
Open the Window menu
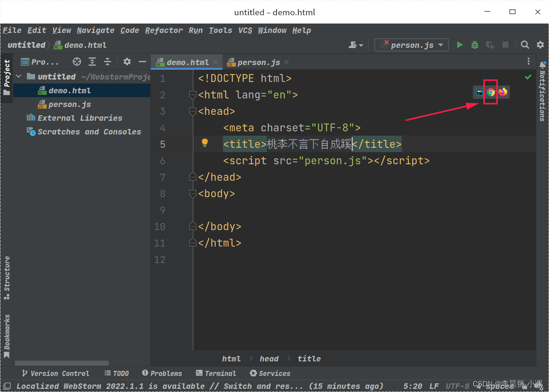point(272,30)
